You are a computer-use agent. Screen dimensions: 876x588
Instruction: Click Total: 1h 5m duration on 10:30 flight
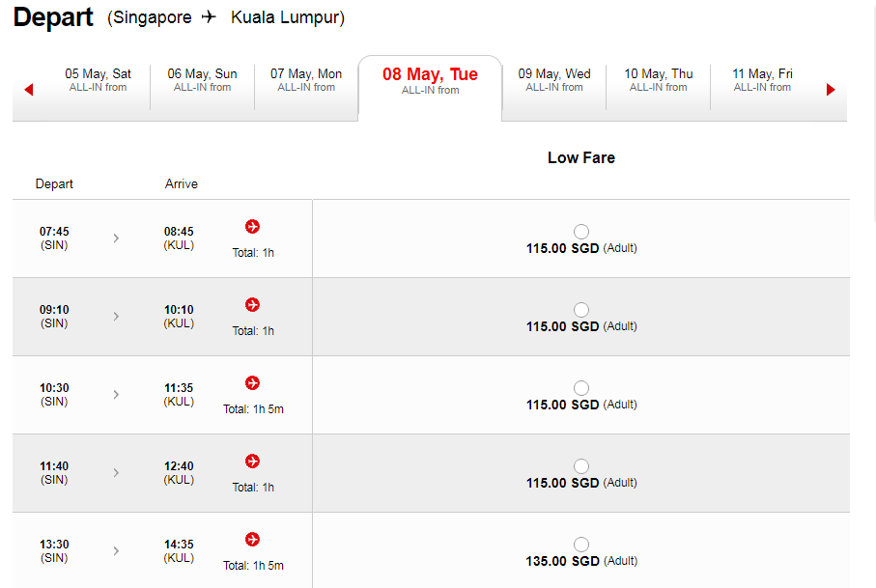253,408
